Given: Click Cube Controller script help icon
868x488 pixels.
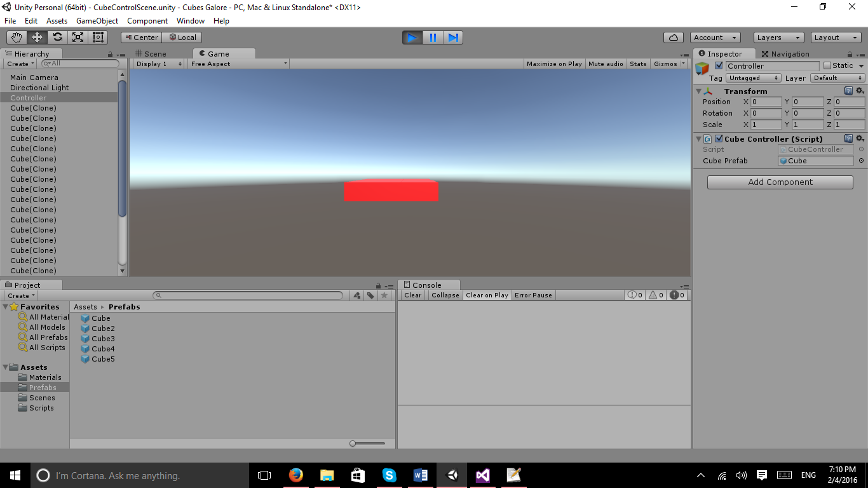Looking at the screenshot, I should 848,138.
